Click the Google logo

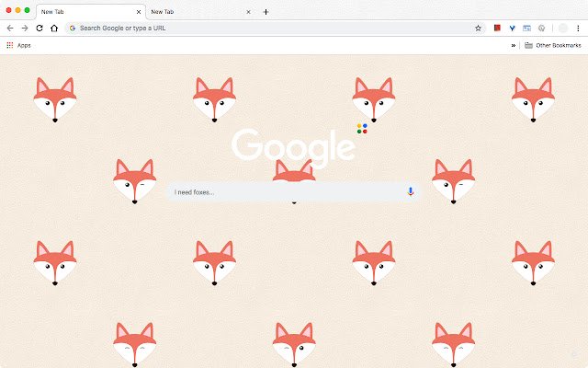click(293, 147)
